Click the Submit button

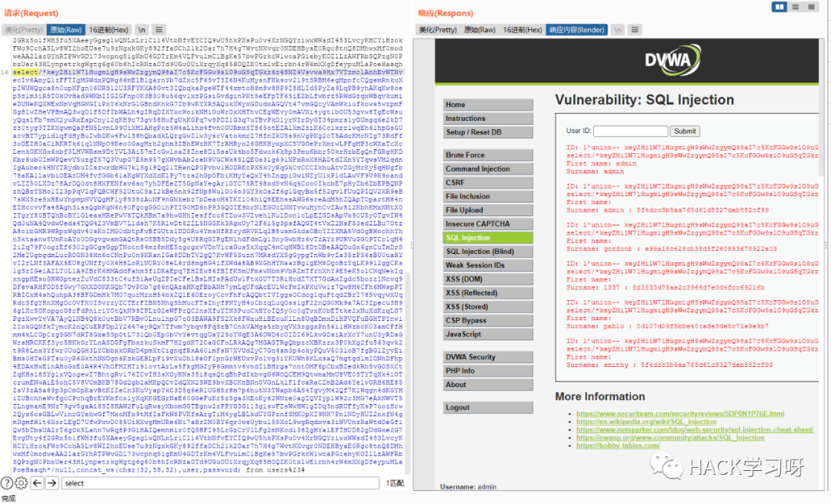point(685,131)
